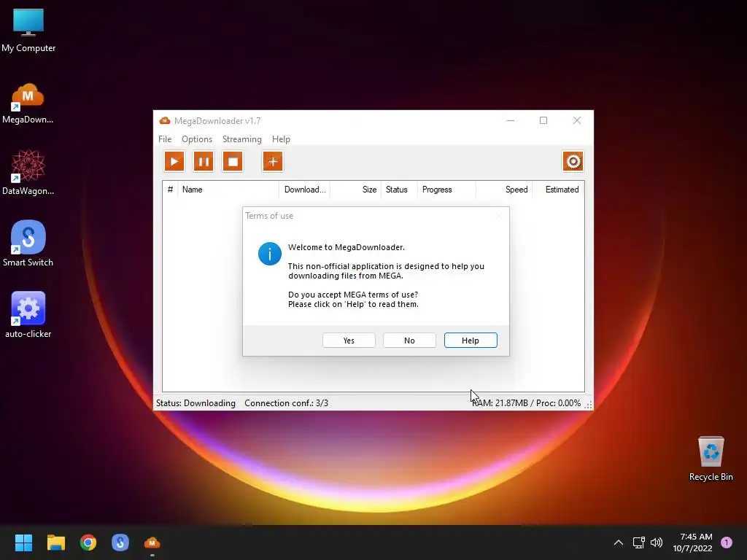The image size is (747, 560).
Task: Select the Recycle Bin desktop icon
Action: [711, 459]
